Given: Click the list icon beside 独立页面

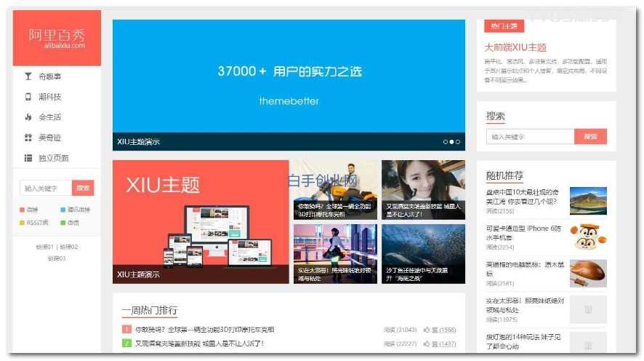Looking at the screenshot, I should 28,158.
